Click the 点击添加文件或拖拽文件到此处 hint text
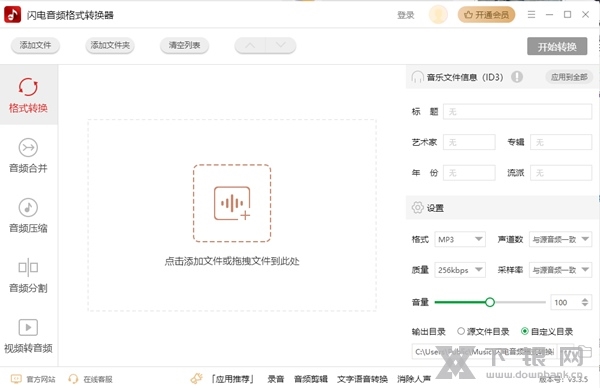The height and width of the screenshot is (388, 600). (232, 261)
